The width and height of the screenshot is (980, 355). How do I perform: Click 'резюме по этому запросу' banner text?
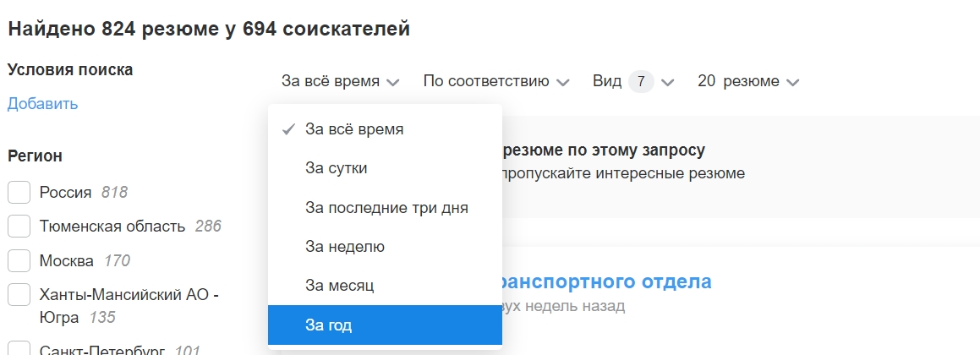603,150
